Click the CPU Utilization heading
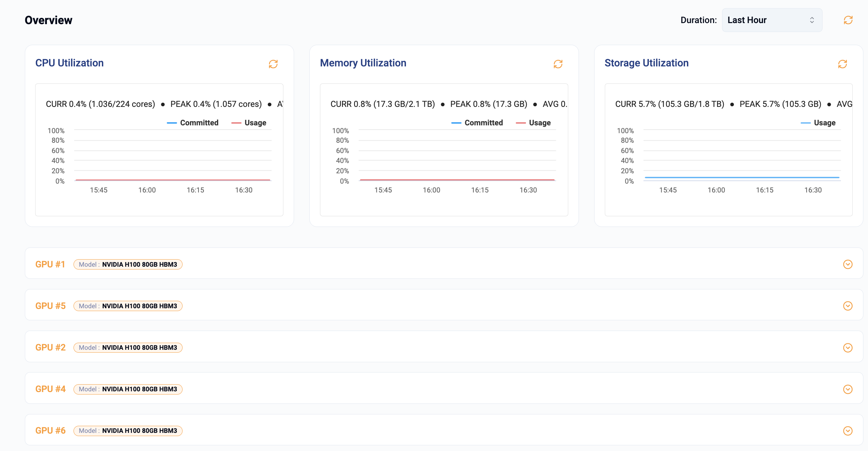Image resolution: width=868 pixels, height=451 pixels. click(70, 63)
